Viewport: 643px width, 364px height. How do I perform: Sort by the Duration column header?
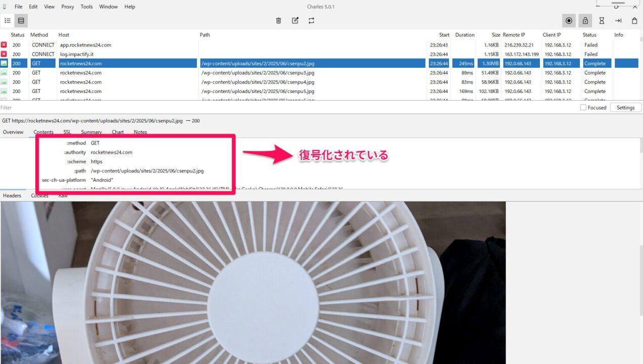[x=465, y=35]
